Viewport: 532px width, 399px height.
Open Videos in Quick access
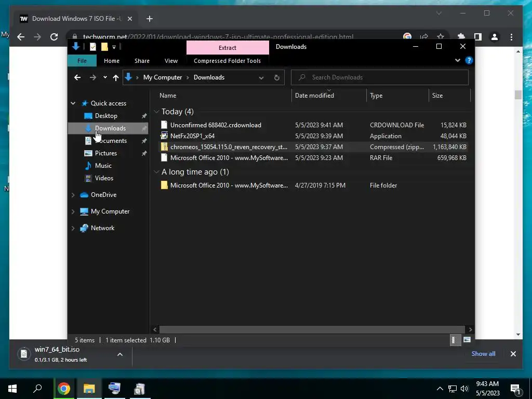[x=104, y=178]
